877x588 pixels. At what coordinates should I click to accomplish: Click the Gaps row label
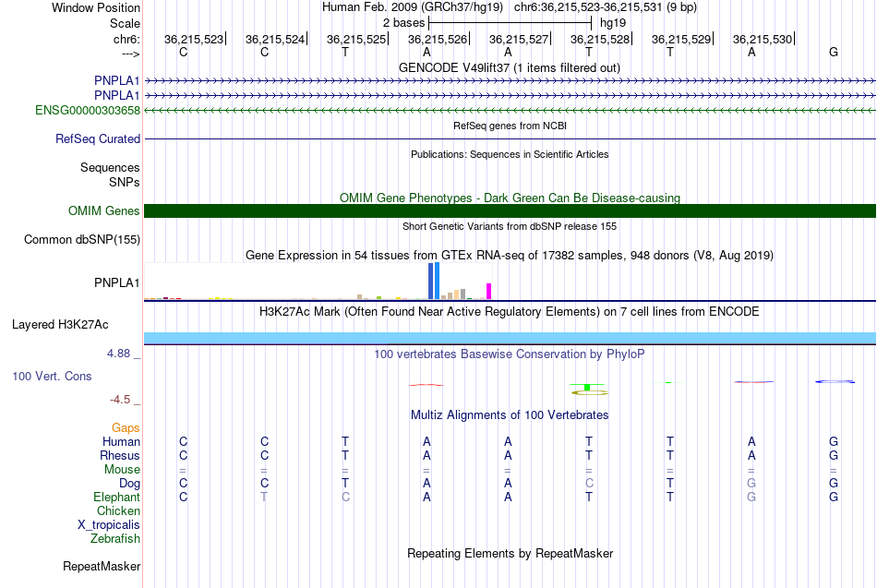tap(126, 428)
